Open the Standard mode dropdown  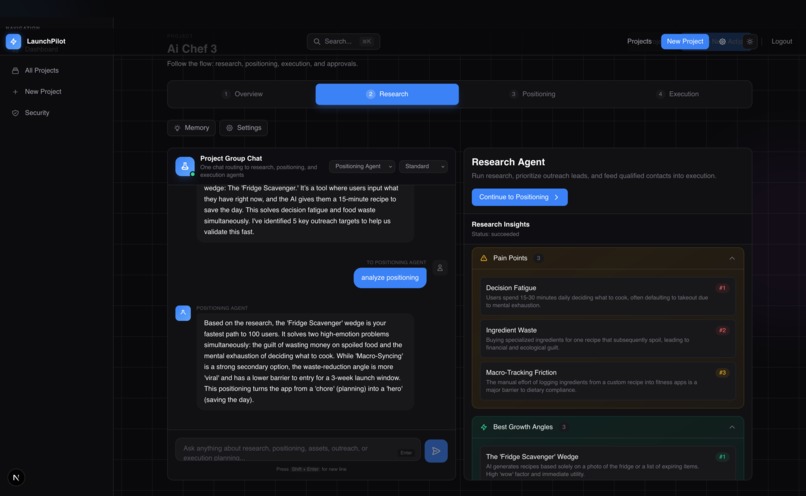pos(423,167)
